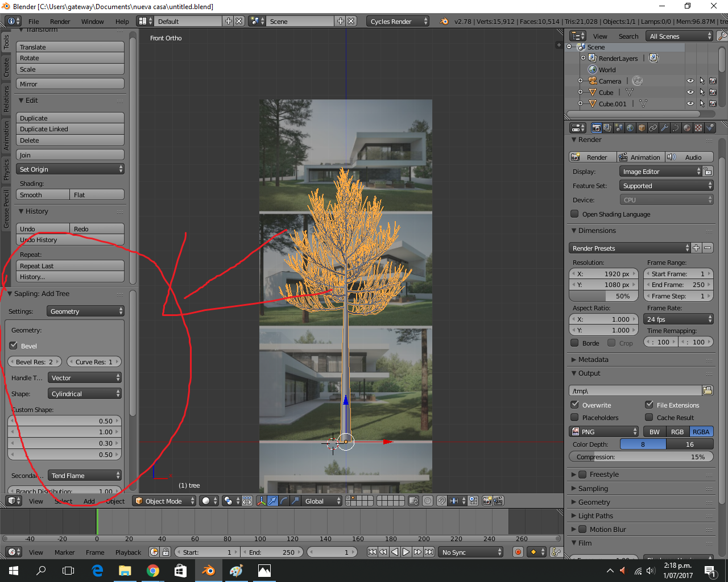This screenshot has width=728, height=582.
Task: Toggle automatic keyframe record button
Action: 518,552
